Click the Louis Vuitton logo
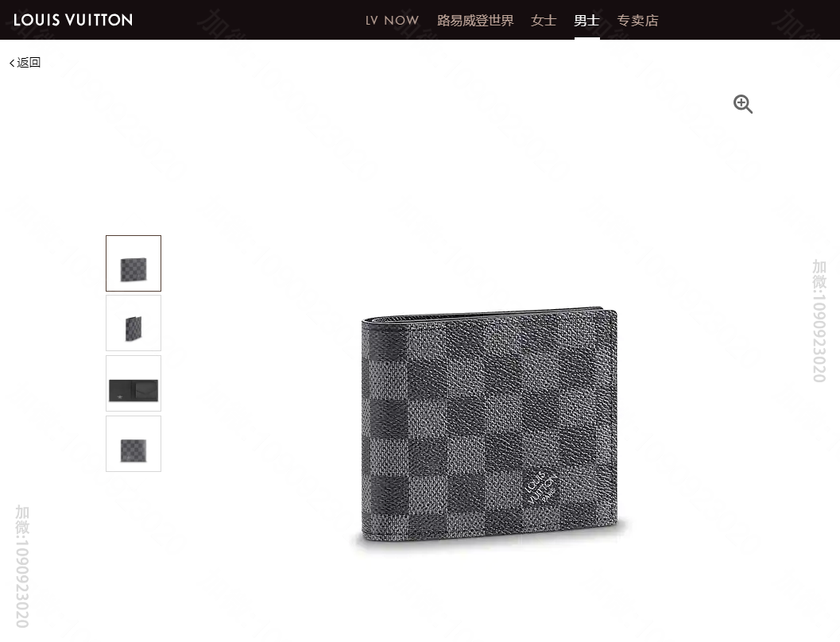This screenshot has width=840, height=642. click(x=73, y=20)
